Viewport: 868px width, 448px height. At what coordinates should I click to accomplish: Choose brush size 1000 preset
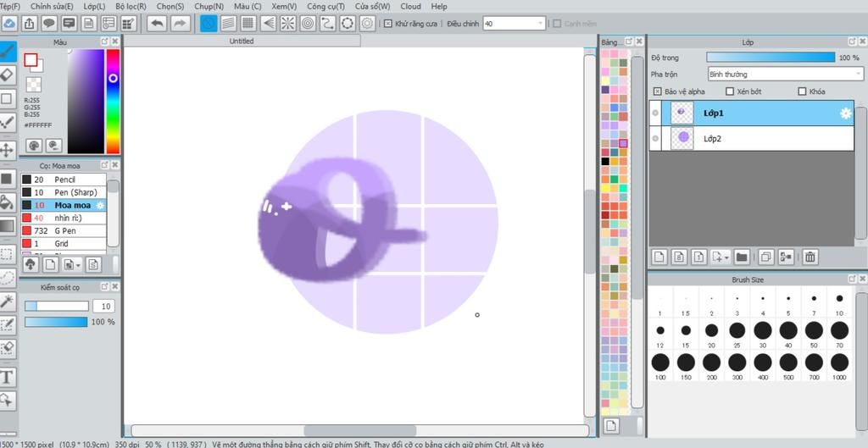(839, 366)
